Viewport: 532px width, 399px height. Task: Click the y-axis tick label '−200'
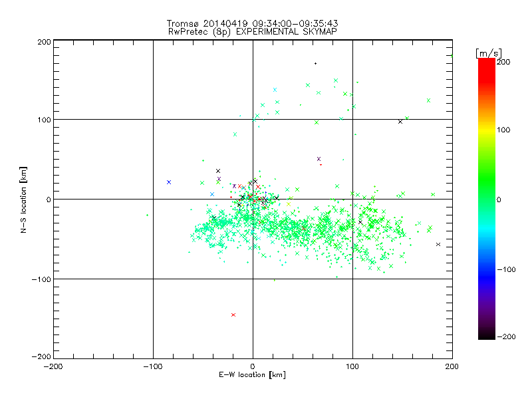41,356
